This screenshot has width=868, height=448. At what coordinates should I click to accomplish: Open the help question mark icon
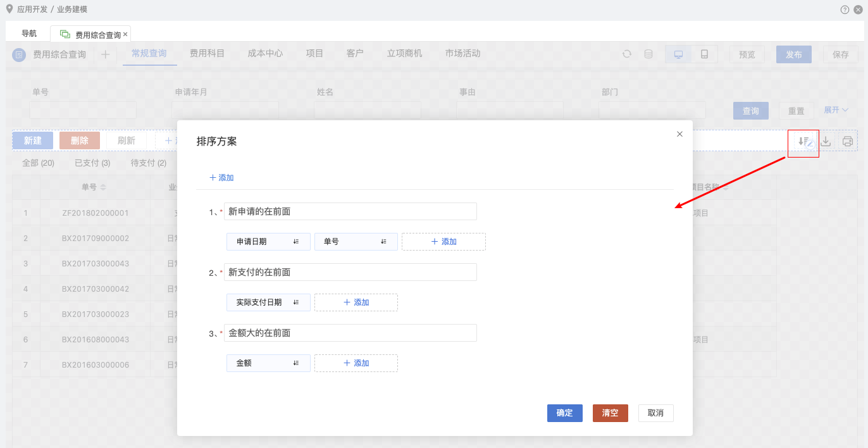pos(845,9)
